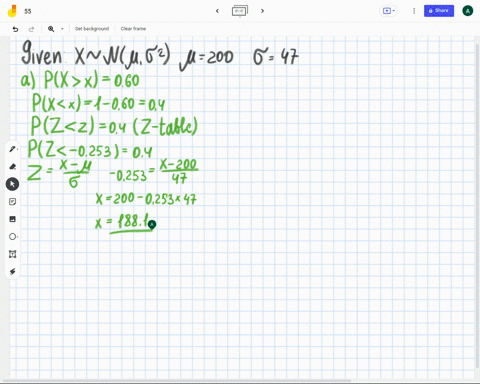Viewport: 480px width, 384px height.
Task: Click the jam title "55"
Action: (x=28, y=11)
